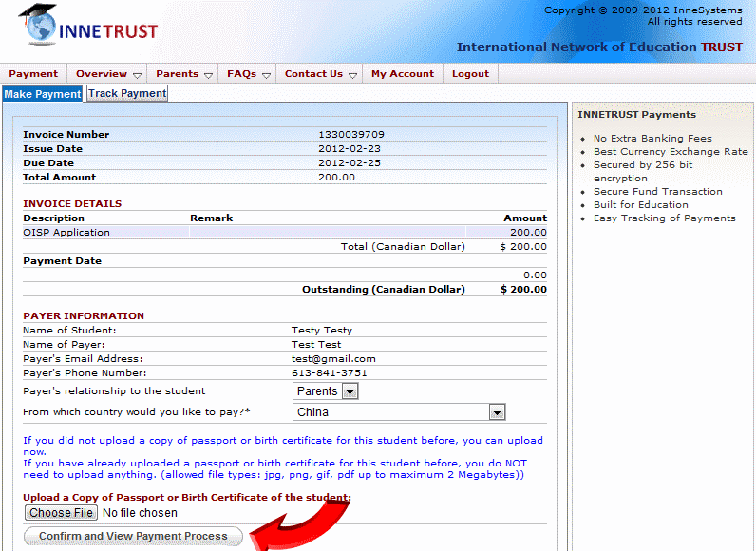Open the country dropdown showing China
Image resolution: width=756 pixels, height=551 pixels.
[x=399, y=412]
